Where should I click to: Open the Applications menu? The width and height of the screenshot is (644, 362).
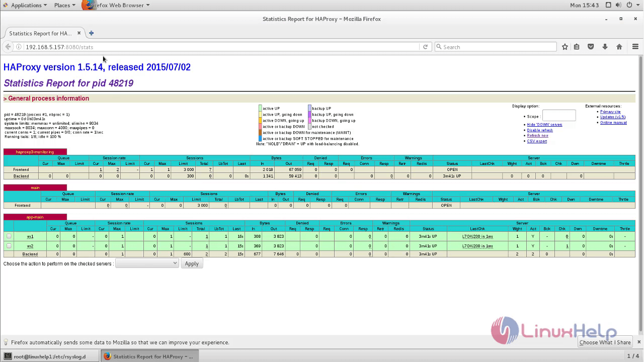pyautogui.click(x=28, y=5)
